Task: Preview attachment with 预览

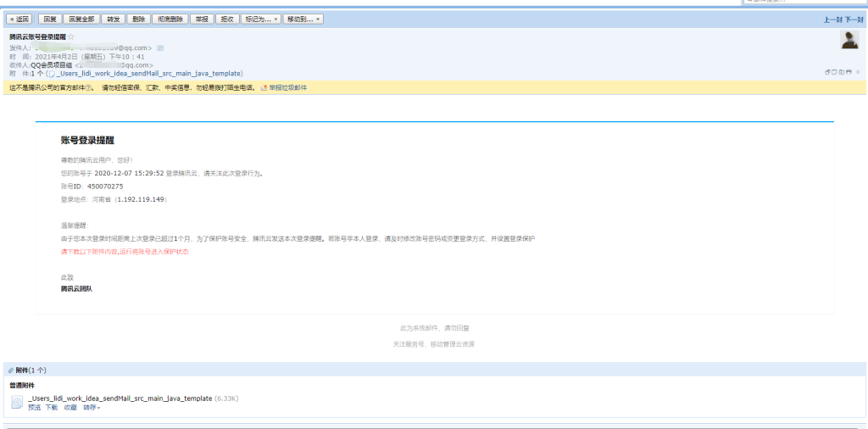Action: (x=34, y=408)
